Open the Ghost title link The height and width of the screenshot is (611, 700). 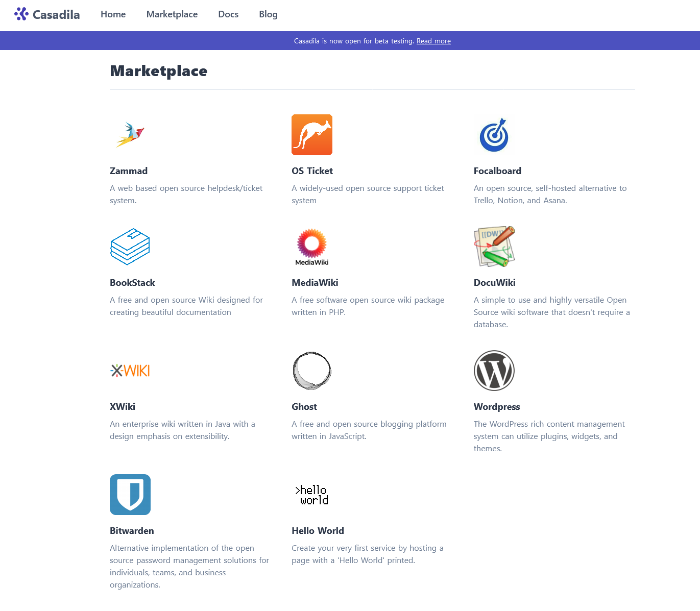(x=304, y=407)
